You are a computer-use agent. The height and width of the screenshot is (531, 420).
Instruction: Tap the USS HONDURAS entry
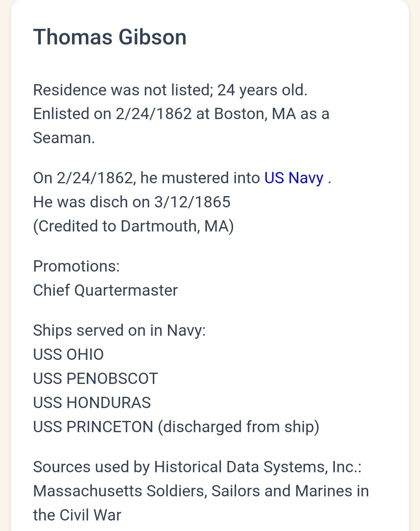point(92,403)
